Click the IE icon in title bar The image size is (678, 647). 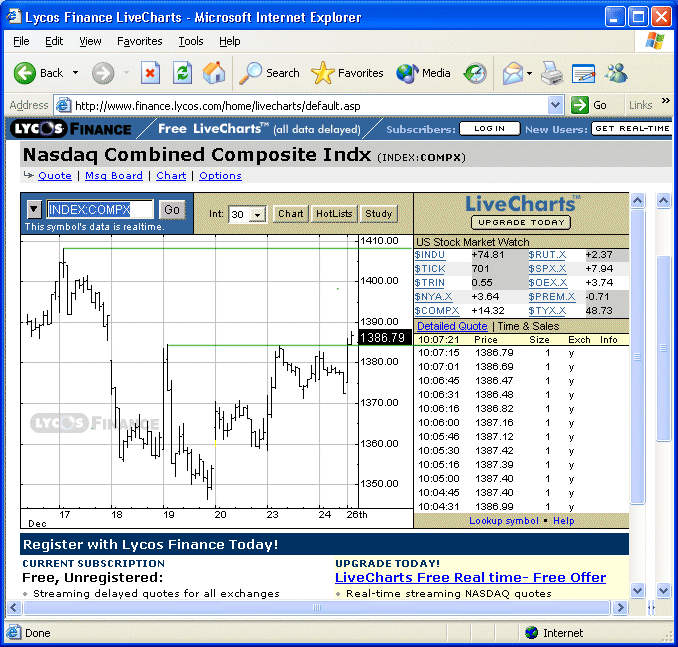pos(14,16)
